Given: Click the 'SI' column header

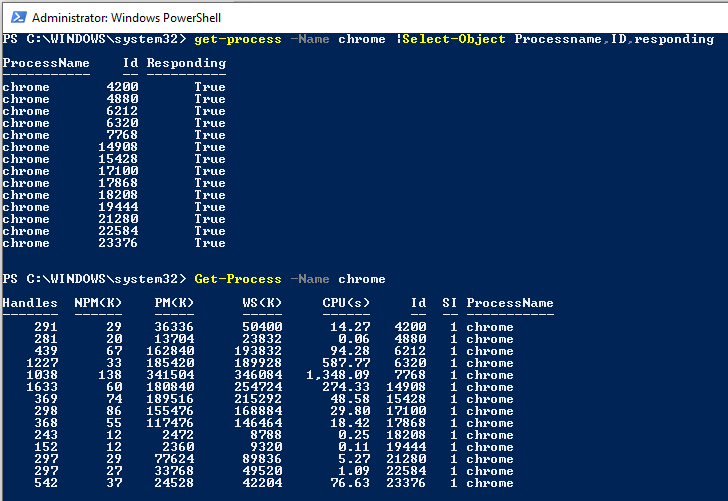Looking at the screenshot, I should click(449, 303).
